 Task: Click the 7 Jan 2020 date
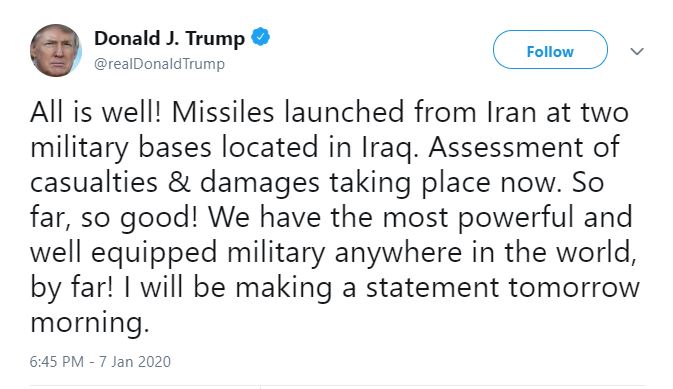pos(135,362)
